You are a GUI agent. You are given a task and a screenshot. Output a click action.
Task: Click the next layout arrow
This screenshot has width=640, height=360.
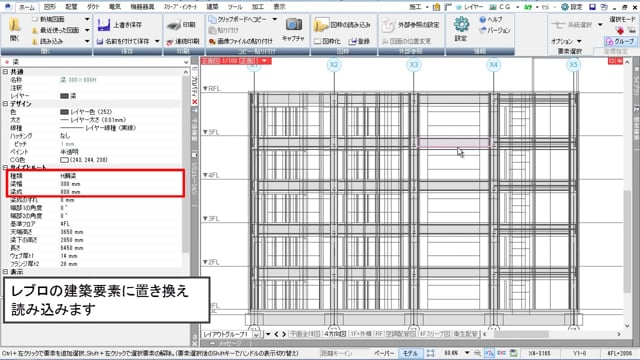[x=284, y=334]
